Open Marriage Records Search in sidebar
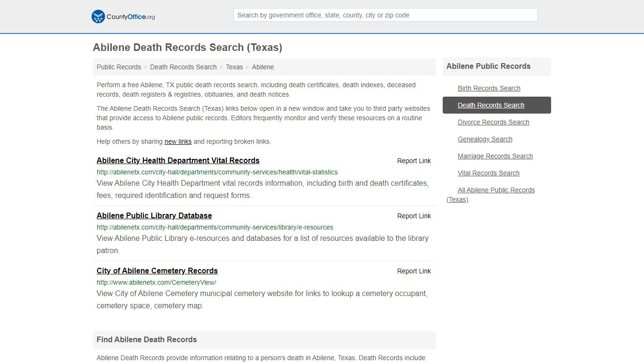The image size is (644, 362). click(495, 156)
